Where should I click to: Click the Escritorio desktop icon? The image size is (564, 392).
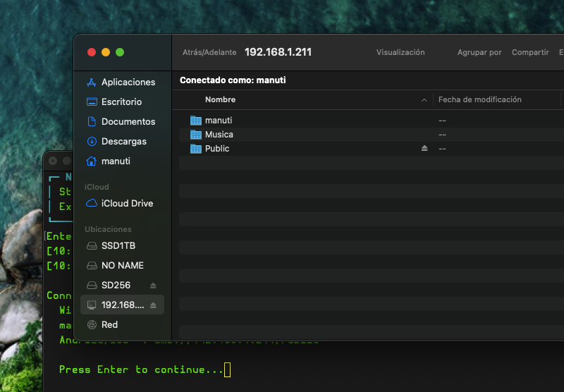(92, 102)
